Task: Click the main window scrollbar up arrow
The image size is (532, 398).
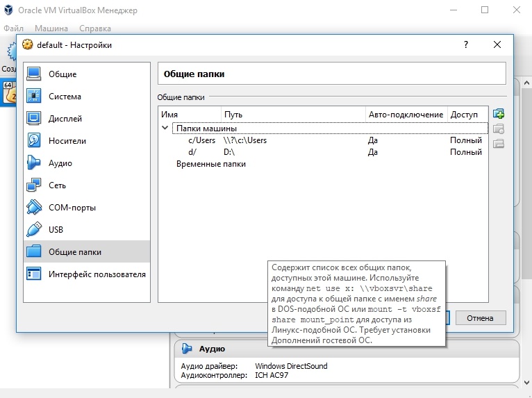Action: pos(526,83)
